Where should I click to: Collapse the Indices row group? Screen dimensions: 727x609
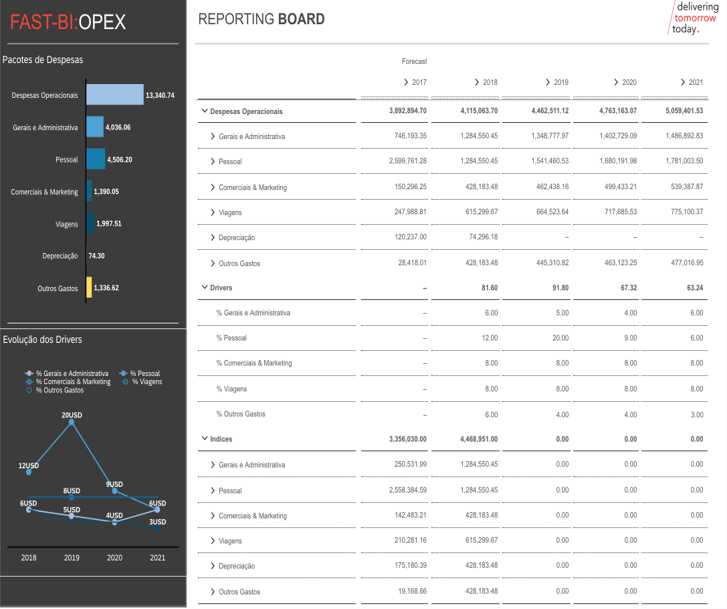[205, 439]
